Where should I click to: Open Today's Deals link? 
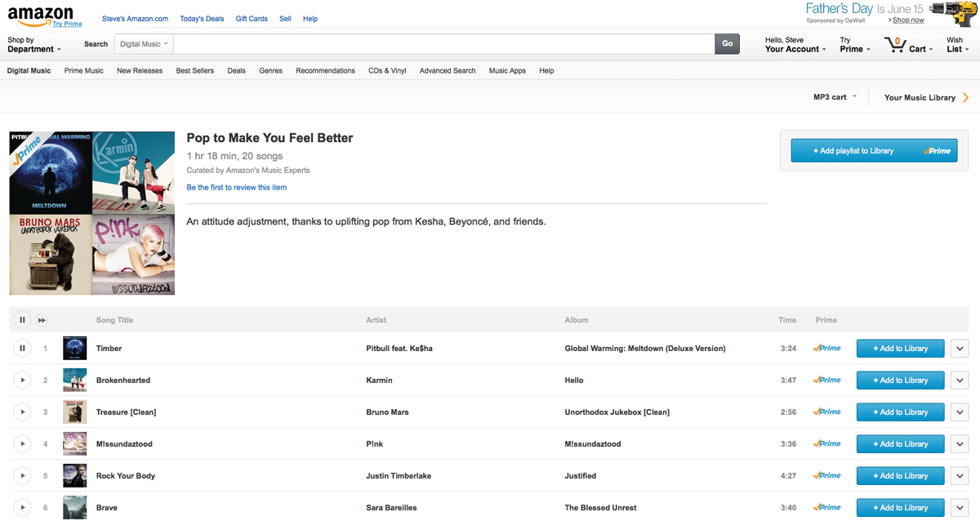tap(202, 19)
